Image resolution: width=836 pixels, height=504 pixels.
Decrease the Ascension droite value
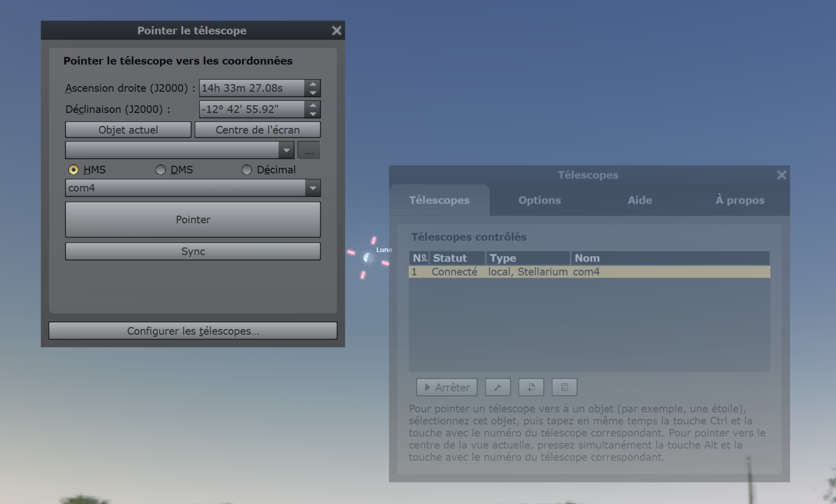[313, 92]
